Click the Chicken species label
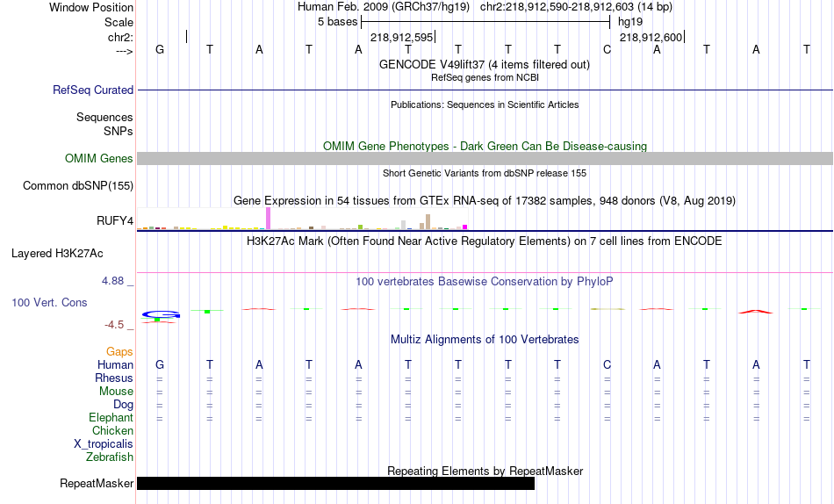This screenshot has width=834, height=504. [112, 430]
